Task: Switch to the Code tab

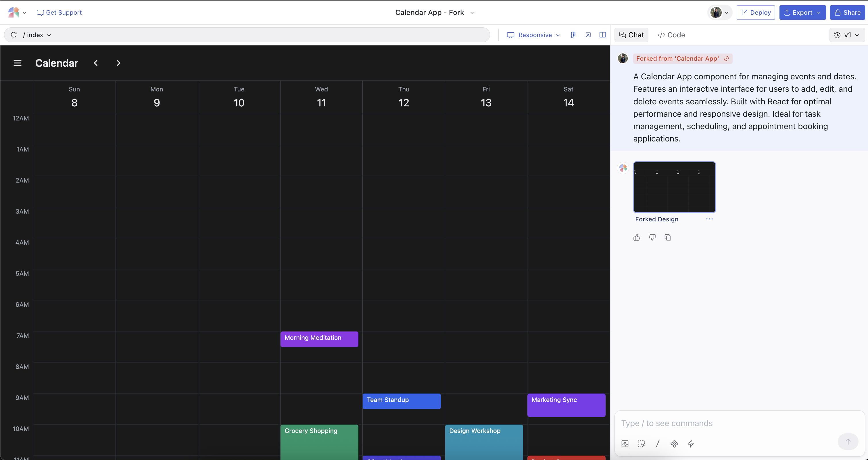Action: 671,35
